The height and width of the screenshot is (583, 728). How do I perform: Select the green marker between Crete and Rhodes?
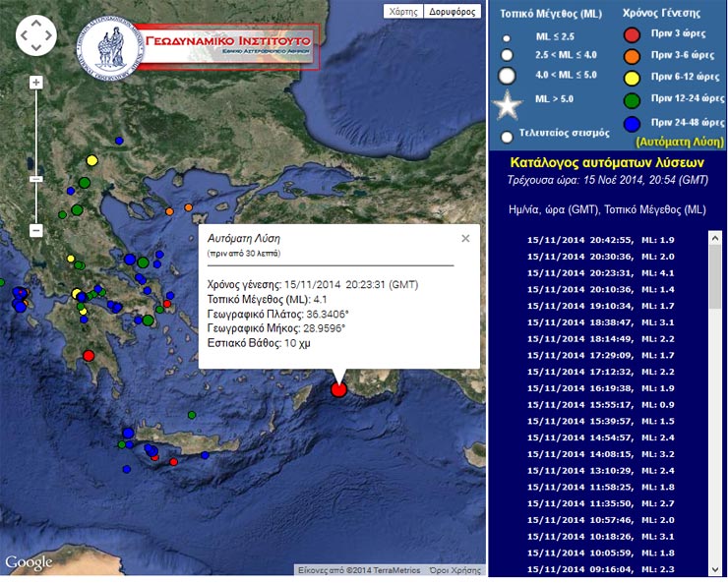tap(192, 415)
